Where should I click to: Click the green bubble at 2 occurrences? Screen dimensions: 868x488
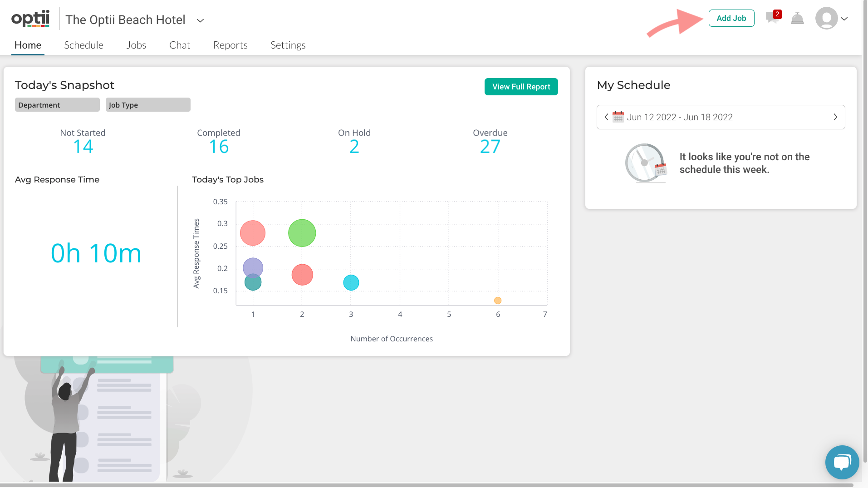(302, 233)
